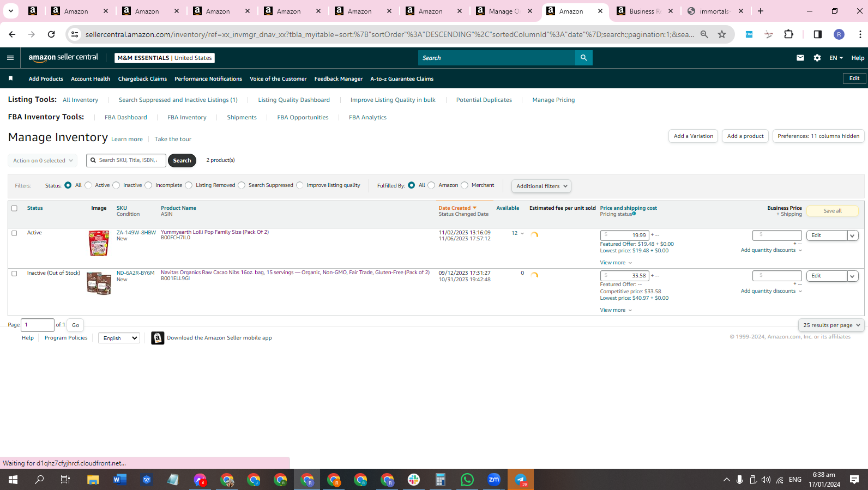The height and width of the screenshot is (490, 868).
Task: Toggle the select-all header checkbox
Action: pyautogui.click(x=15, y=208)
